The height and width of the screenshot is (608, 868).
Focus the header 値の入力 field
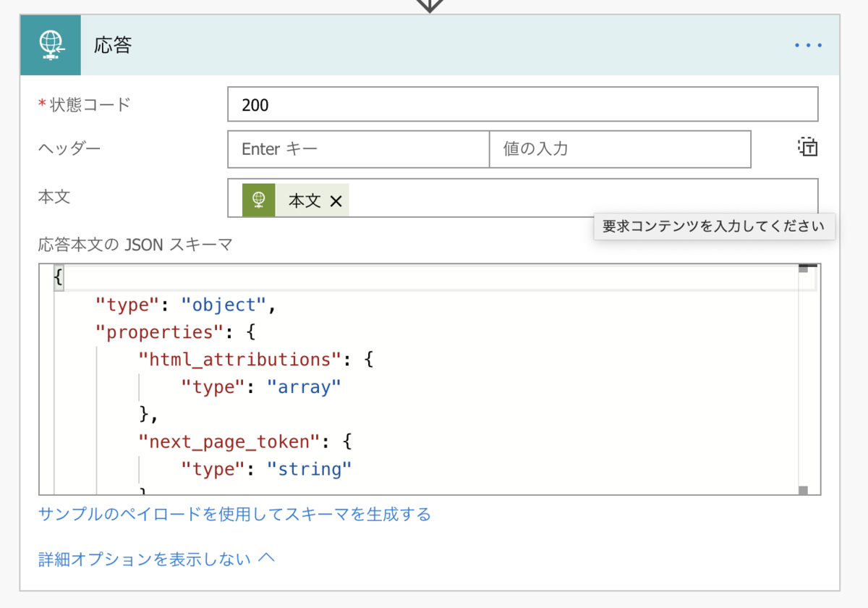[621, 149]
